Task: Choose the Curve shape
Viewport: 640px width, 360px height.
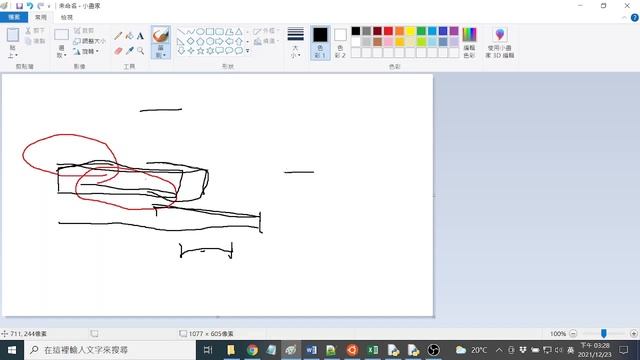Action: point(191,31)
